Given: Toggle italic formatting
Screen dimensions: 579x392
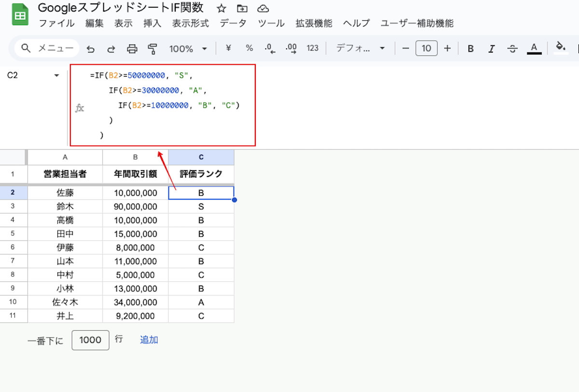Looking at the screenshot, I should point(492,48).
